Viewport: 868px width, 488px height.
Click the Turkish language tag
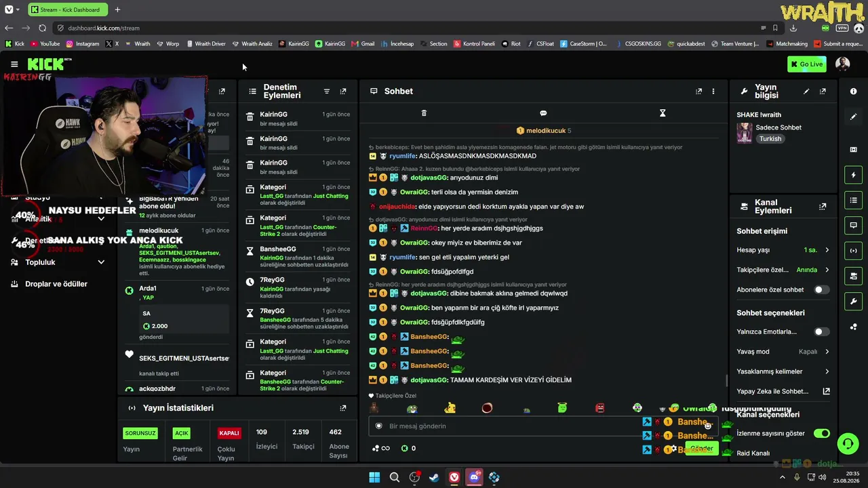click(770, 139)
